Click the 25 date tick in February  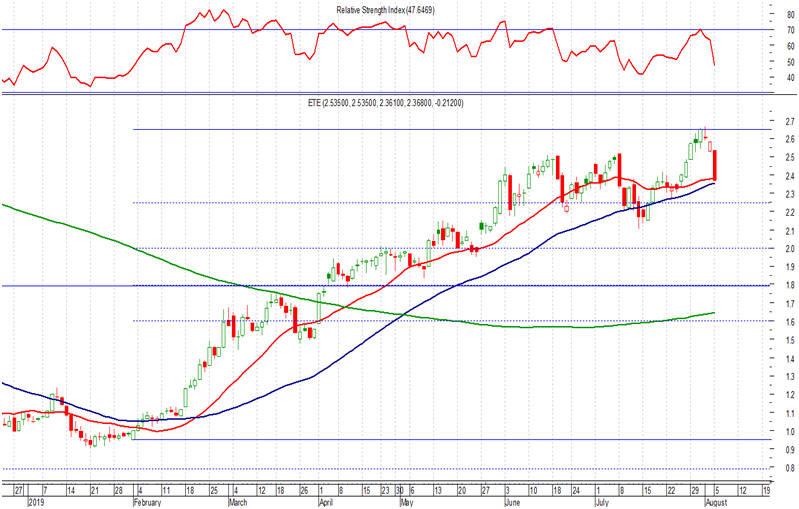point(214,491)
